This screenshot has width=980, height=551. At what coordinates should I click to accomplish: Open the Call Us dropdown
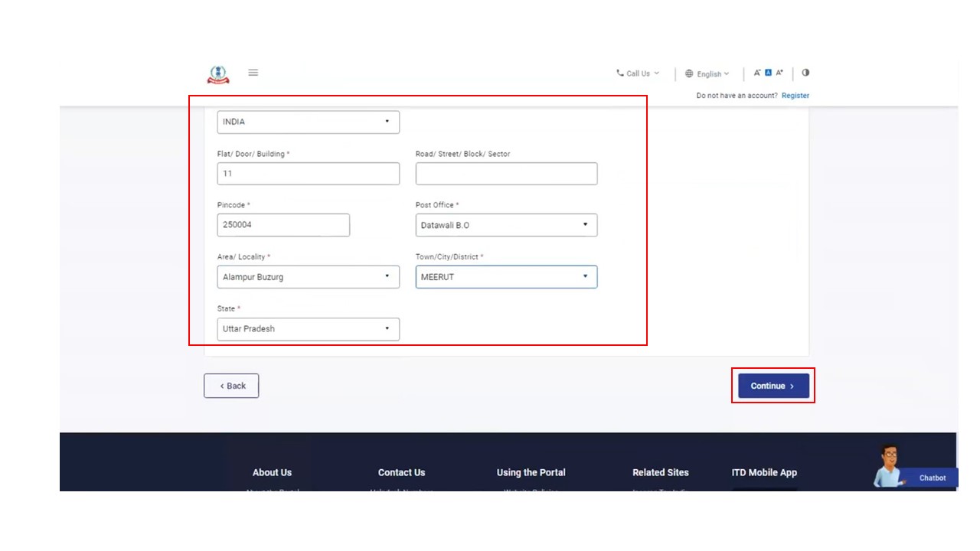point(638,73)
